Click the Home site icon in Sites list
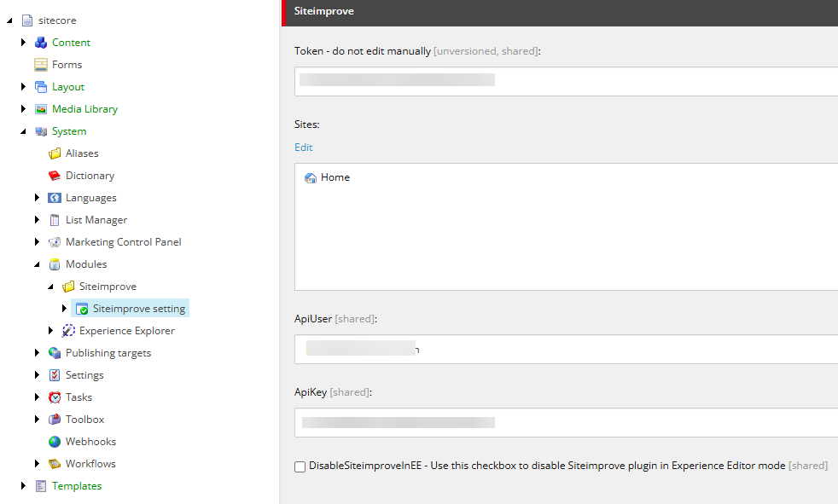Screen dimensions: 838x504 point(311,177)
